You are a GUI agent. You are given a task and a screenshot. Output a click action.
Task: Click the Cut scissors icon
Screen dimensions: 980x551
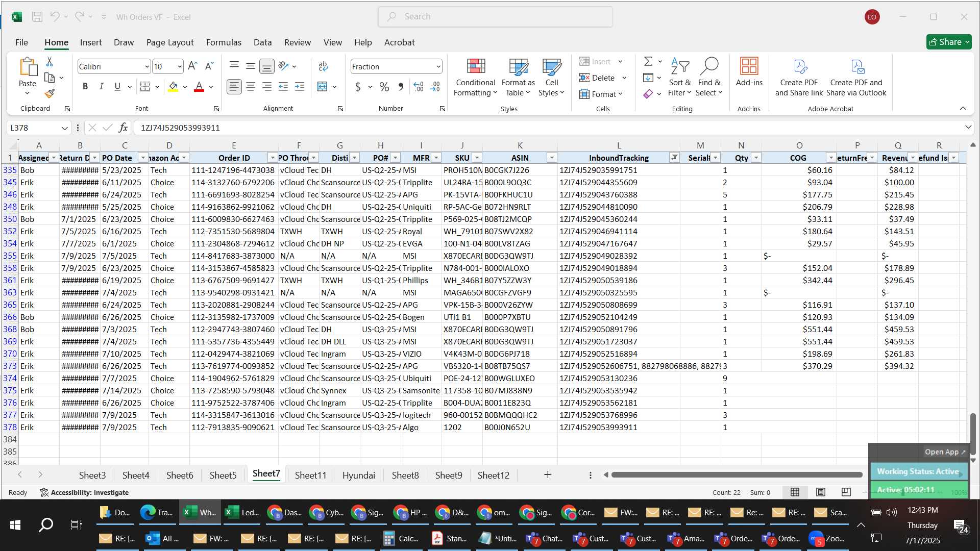[x=50, y=62]
